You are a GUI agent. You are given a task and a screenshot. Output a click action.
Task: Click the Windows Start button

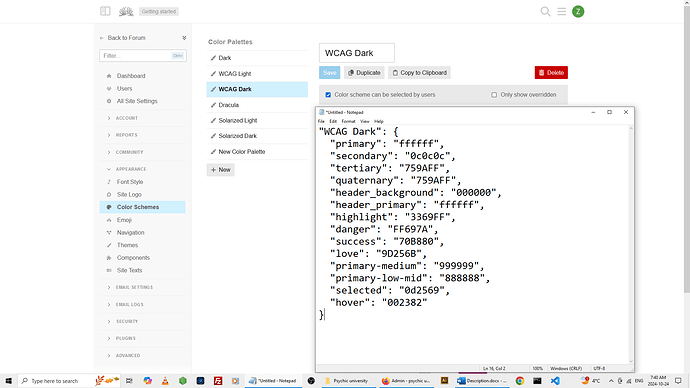click(8, 381)
